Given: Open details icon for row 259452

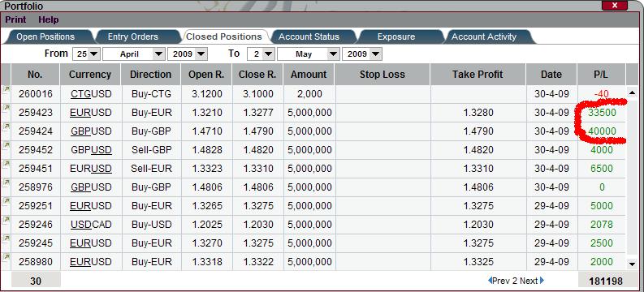Looking at the screenshot, I should tap(6, 145).
